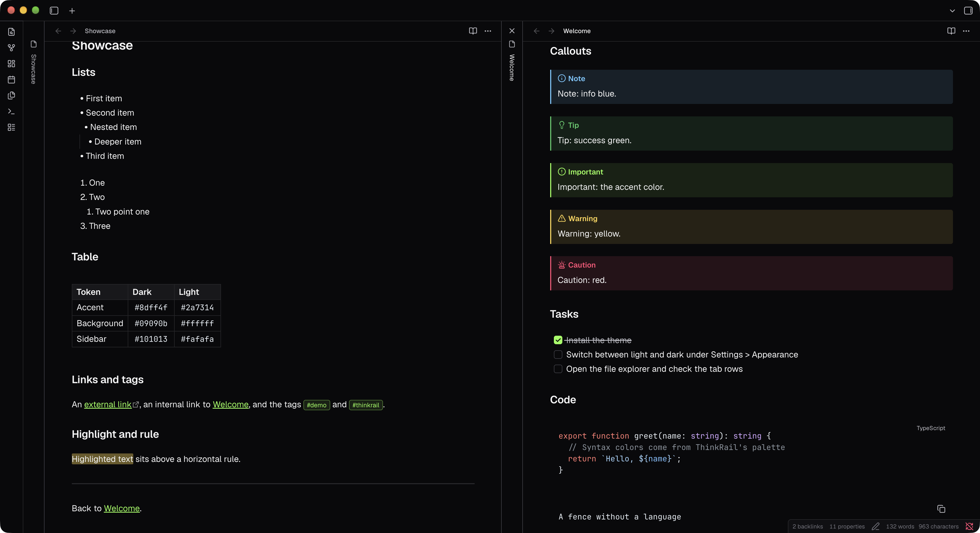Image resolution: width=980 pixels, height=533 pixels.
Task: Go back in Showcase pane navigation
Action: (x=58, y=31)
